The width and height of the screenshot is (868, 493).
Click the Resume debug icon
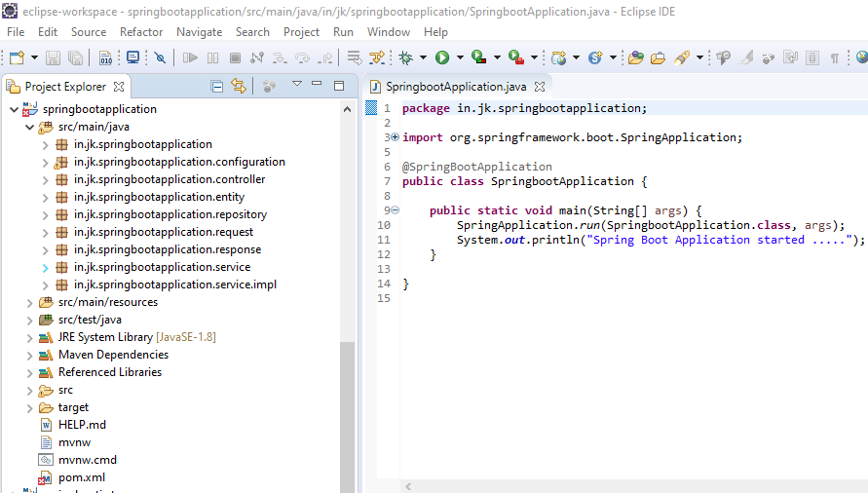[190, 57]
